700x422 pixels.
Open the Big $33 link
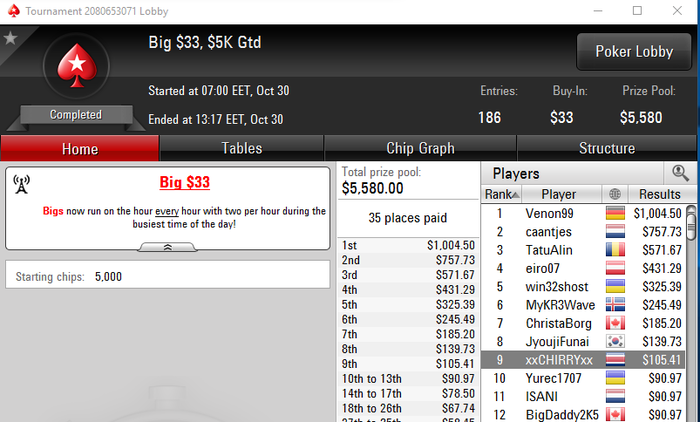pyautogui.click(x=184, y=182)
